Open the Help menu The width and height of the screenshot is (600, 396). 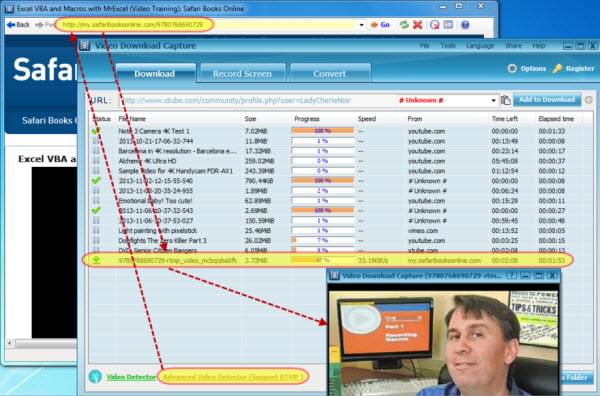click(539, 46)
